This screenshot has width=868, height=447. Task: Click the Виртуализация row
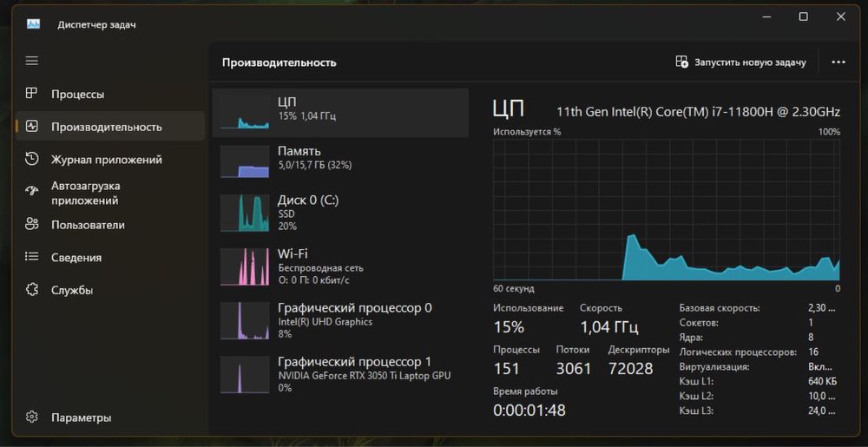click(x=758, y=367)
